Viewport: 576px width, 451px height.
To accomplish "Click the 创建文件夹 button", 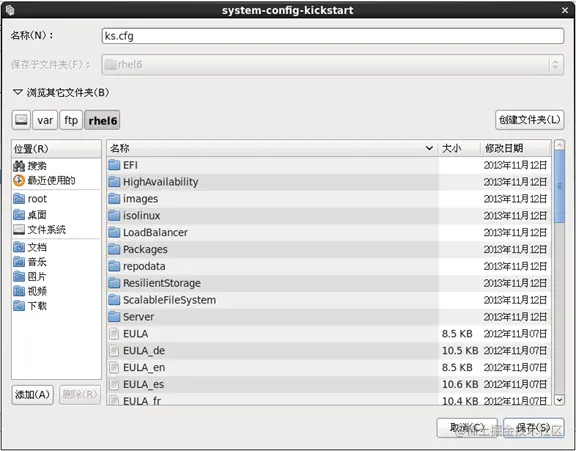I will pyautogui.click(x=529, y=120).
